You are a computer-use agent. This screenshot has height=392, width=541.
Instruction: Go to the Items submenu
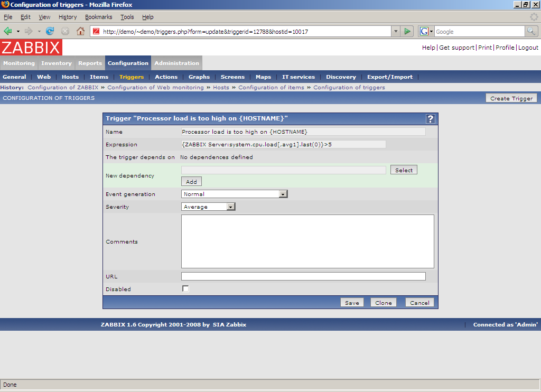click(x=99, y=77)
